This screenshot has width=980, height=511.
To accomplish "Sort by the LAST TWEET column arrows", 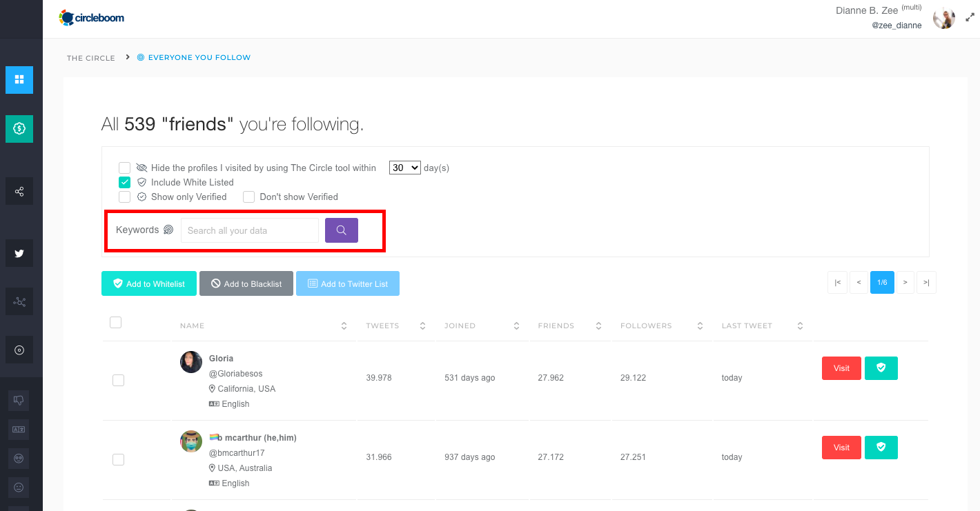I will [800, 325].
